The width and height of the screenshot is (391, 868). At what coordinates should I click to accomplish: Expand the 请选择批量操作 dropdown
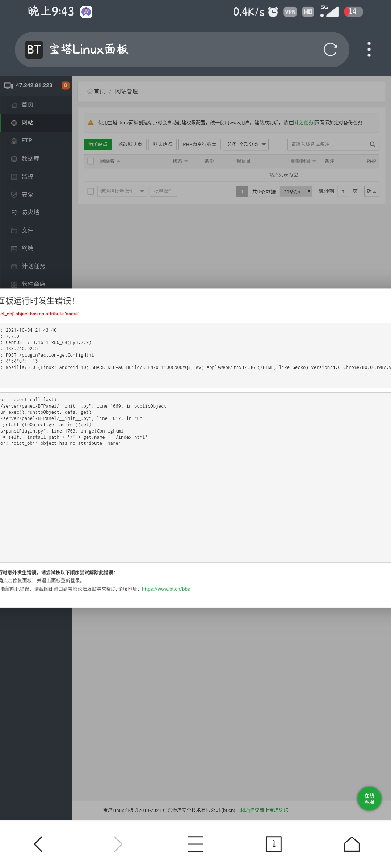coord(122,191)
